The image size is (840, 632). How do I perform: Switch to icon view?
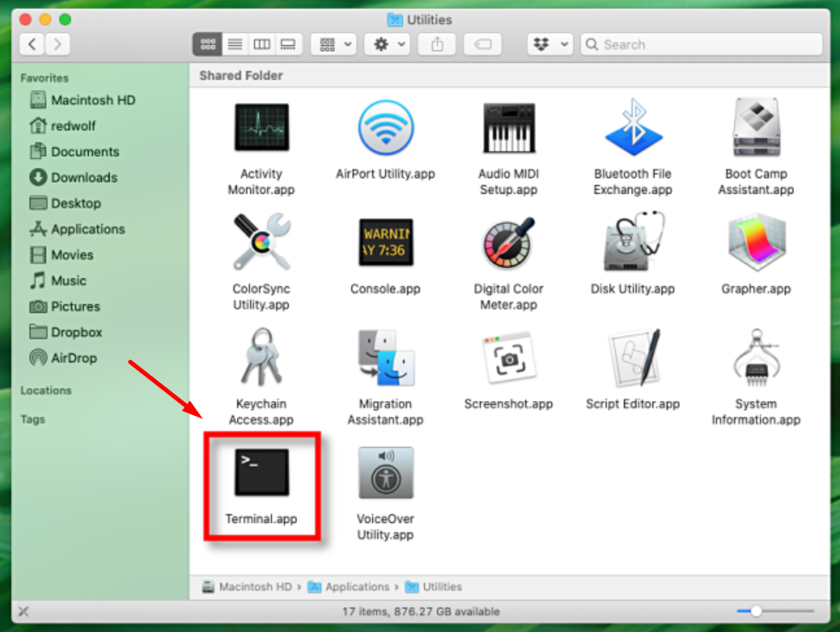click(x=208, y=44)
